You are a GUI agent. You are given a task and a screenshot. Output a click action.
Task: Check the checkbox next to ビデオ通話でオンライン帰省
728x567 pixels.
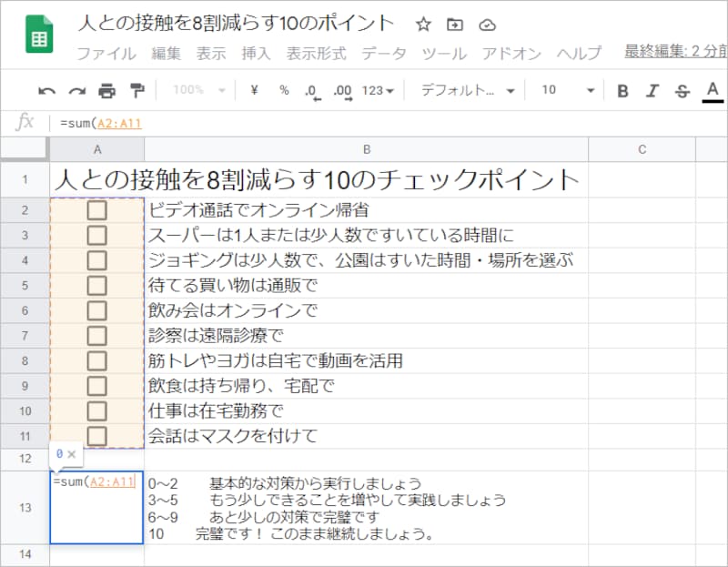[x=97, y=210]
